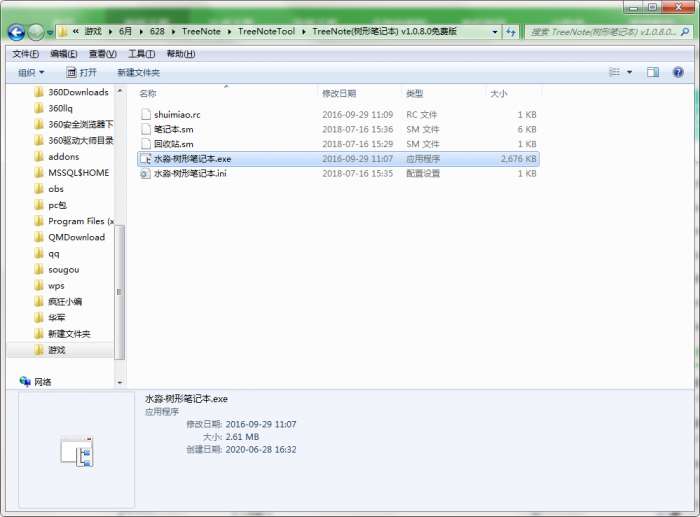Expand the arrow after 6月 breadcrumb
Viewport: 700px width, 517px height.
tap(141, 32)
